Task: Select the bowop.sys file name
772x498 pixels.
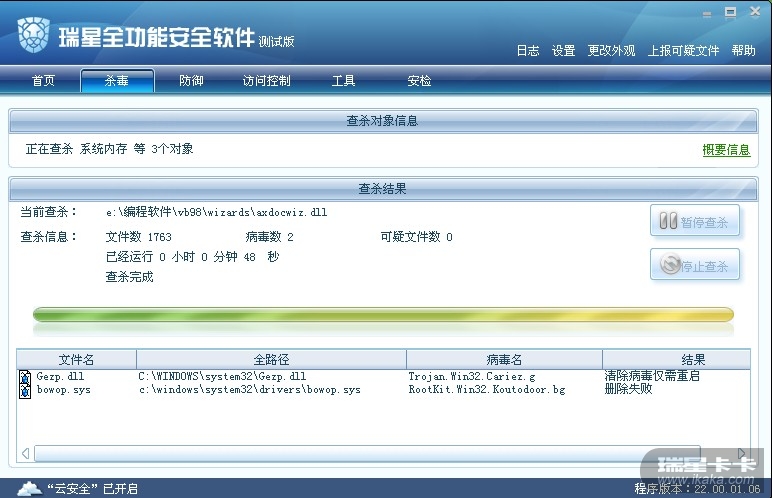Action: click(x=64, y=390)
